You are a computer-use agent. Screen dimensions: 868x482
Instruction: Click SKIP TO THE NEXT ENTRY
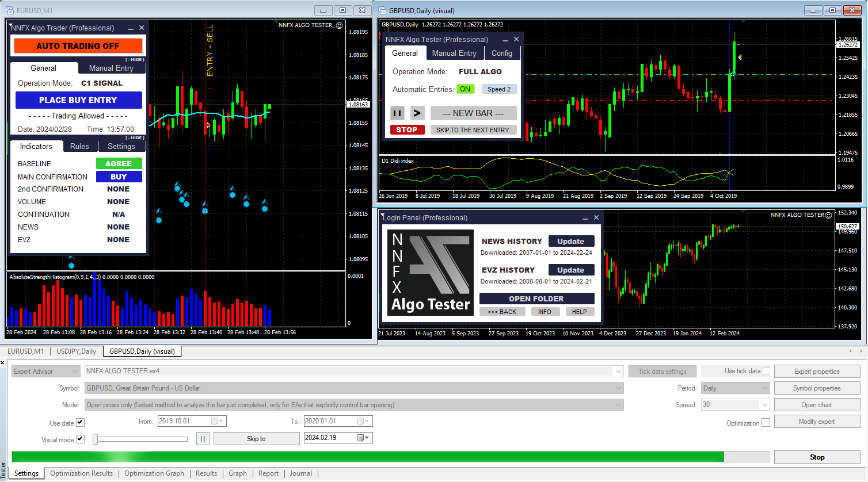tap(473, 130)
